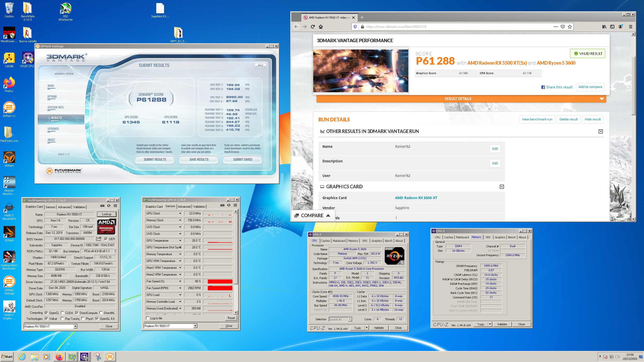This screenshot has width=644, height=362.
Task: Select OPTIONS in 3DMark Vantage sidebar
Action: pos(52,97)
